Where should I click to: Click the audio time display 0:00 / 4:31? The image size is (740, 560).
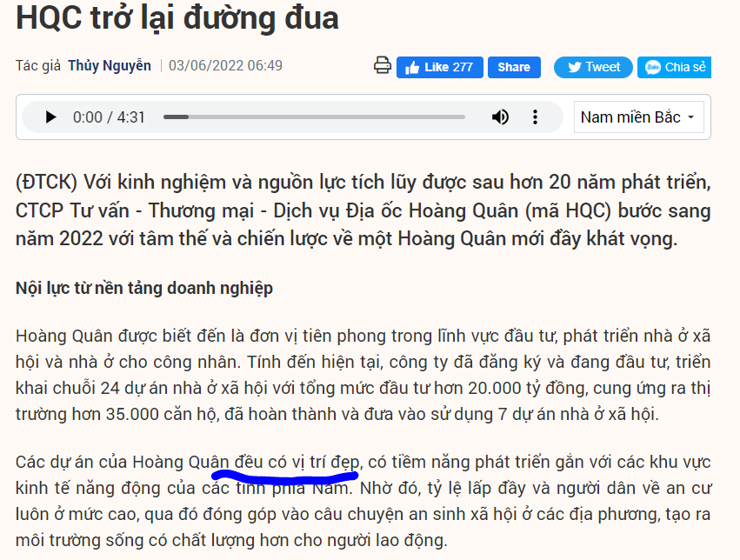point(109,117)
